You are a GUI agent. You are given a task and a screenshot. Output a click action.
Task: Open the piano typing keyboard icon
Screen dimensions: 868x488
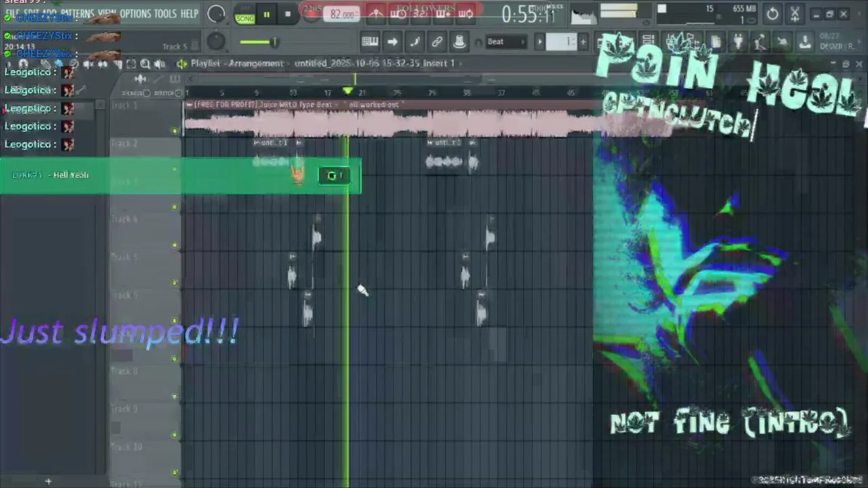tap(370, 42)
